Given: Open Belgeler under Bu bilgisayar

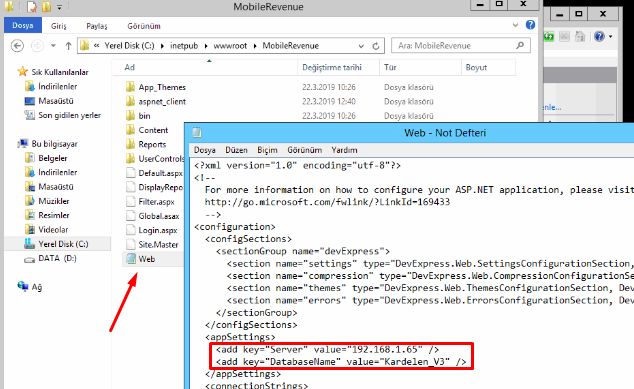Looking at the screenshot, I should click(x=53, y=158).
